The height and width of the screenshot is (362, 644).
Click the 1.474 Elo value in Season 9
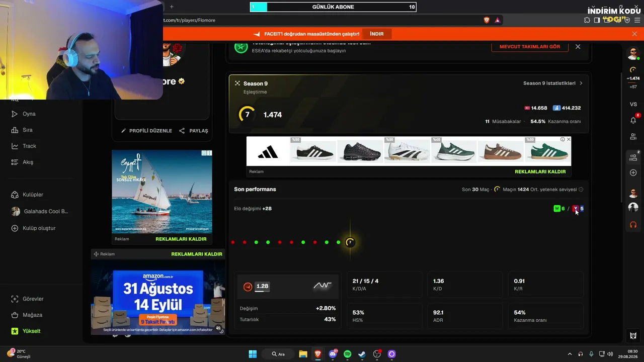click(273, 115)
